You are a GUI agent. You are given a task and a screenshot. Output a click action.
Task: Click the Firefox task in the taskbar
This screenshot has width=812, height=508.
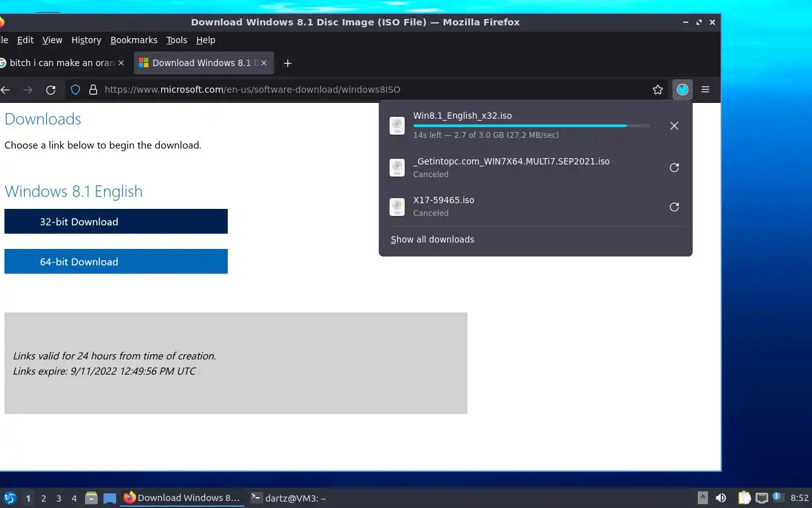(x=182, y=498)
